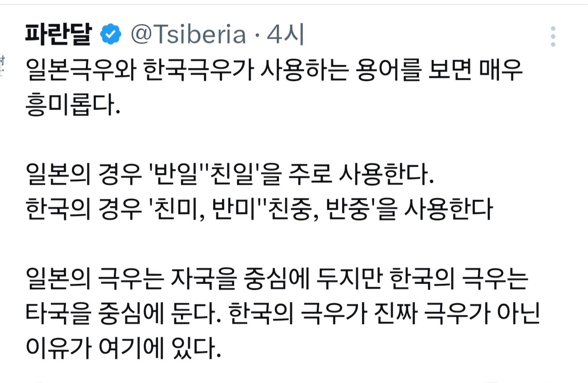588x383 pixels.
Task: Click the line starting with 한국의 경우
Action: pos(84,209)
